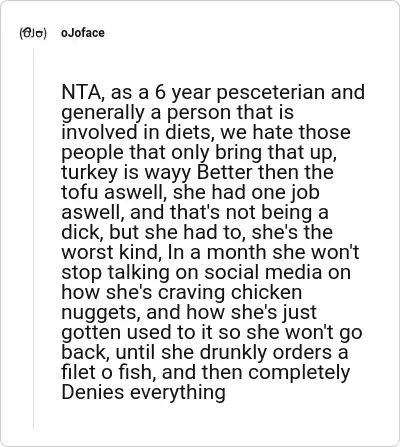The height and width of the screenshot is (447, 400).
Task: Click the final phrase Denies everything
Action: coord(144,392)
